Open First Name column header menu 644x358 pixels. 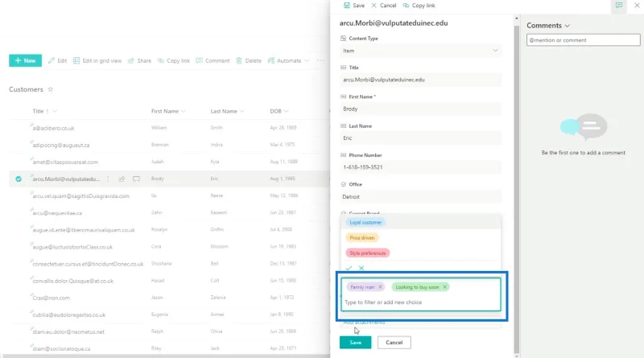[x=168, y=111]
